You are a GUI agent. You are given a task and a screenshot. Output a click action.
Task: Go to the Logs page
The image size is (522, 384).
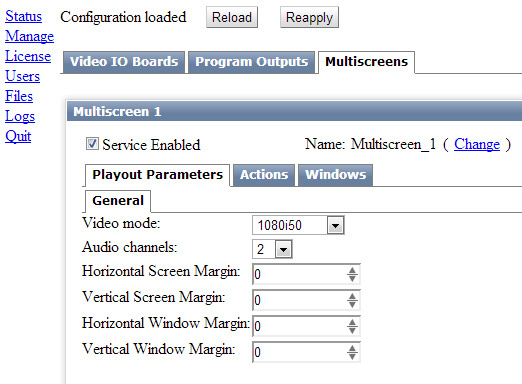pyautogui.click(x=20, y=116)
